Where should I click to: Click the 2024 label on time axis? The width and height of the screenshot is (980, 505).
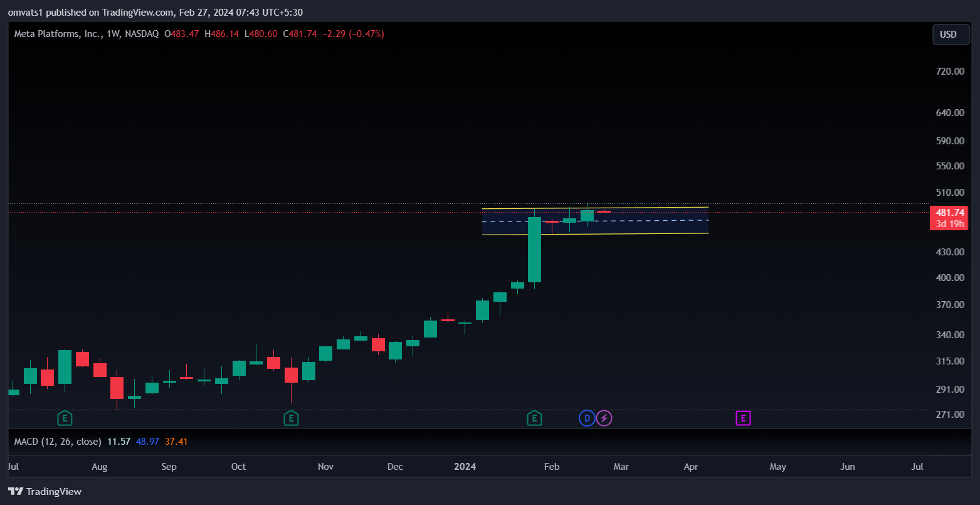pos(465,467)
